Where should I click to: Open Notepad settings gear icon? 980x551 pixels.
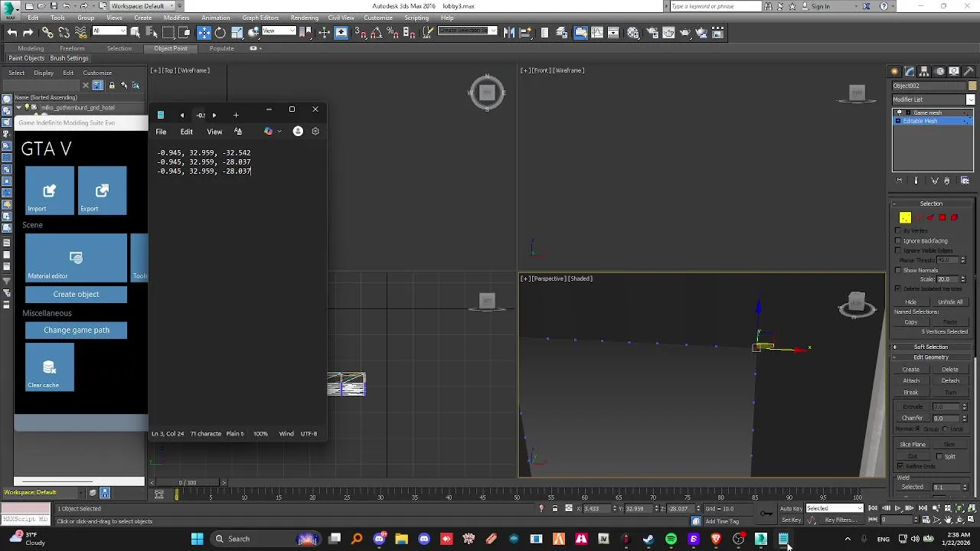tap(315, 131)
